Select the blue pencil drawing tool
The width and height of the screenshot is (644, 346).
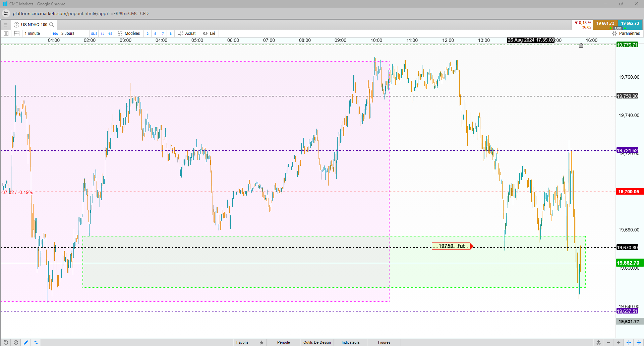(x=26, y=342)
